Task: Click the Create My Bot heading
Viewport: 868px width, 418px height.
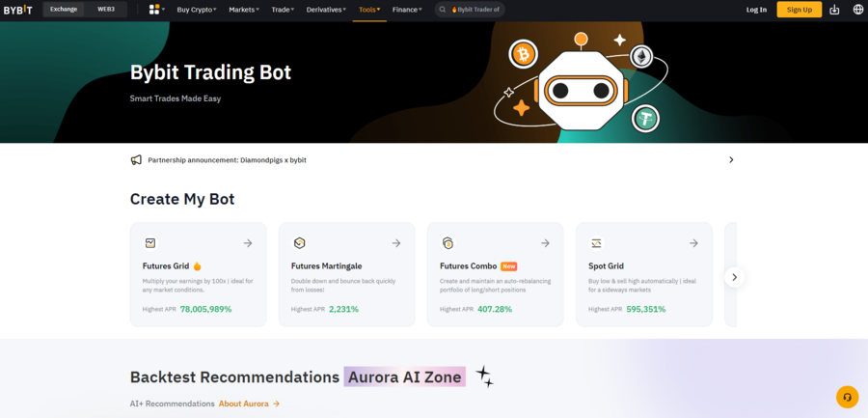Action: (182, 199)
